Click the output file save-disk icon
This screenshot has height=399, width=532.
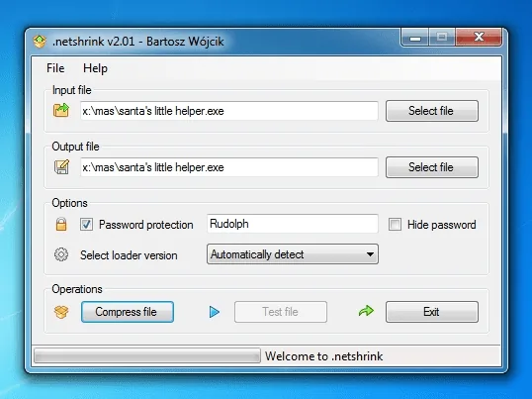coord(61,166)
